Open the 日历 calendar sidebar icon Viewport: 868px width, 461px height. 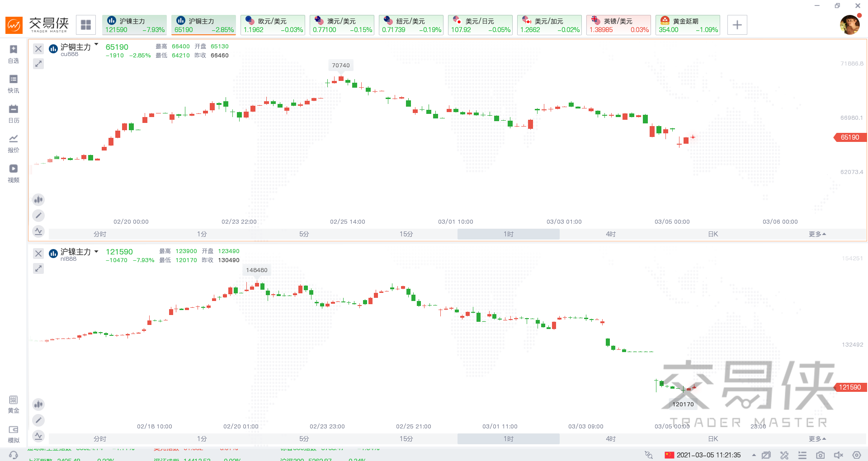(14, 114)
